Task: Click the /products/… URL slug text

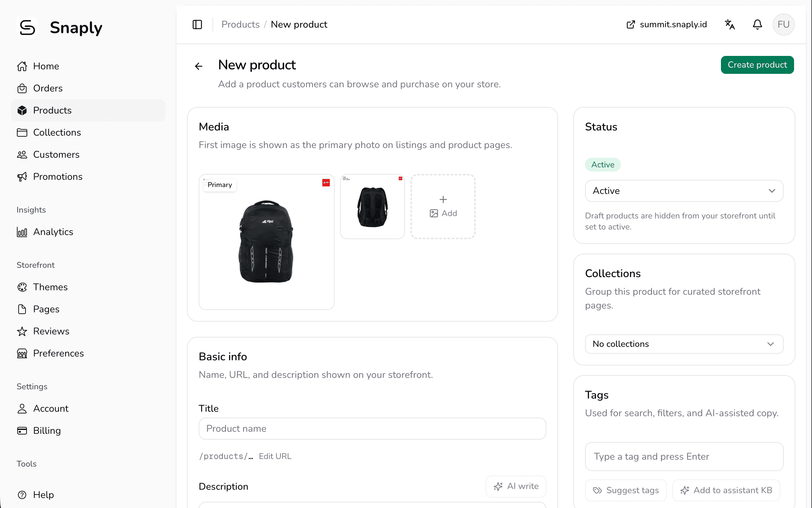Action: point(226,456)
